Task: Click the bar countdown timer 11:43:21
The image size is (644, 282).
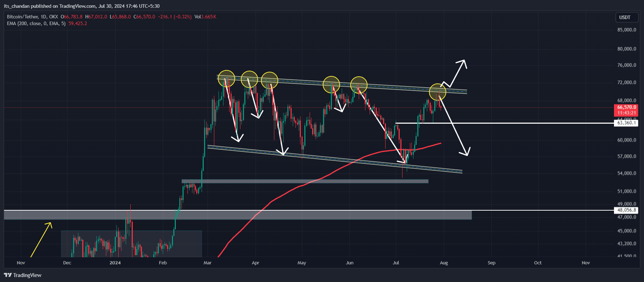Action: (626, 113)
